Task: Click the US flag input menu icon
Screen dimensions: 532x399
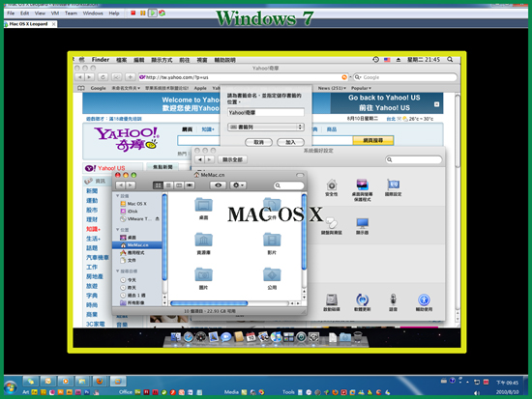Action: [x=387, y=60]
